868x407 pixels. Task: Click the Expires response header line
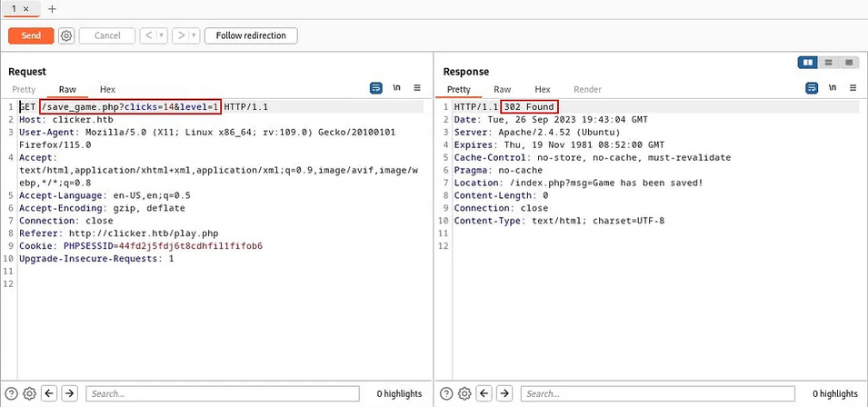coord(559,144)
